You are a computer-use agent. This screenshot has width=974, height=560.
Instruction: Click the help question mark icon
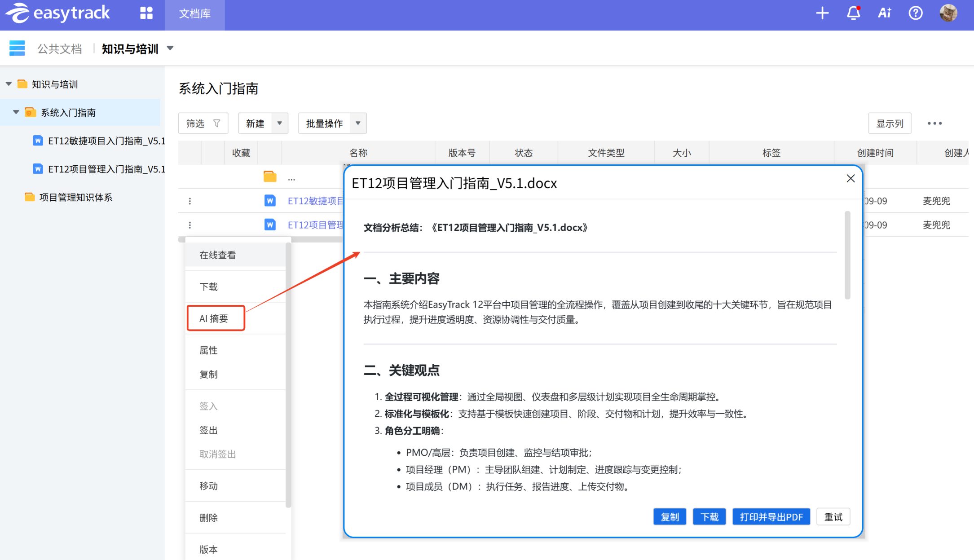pos(915,13)
